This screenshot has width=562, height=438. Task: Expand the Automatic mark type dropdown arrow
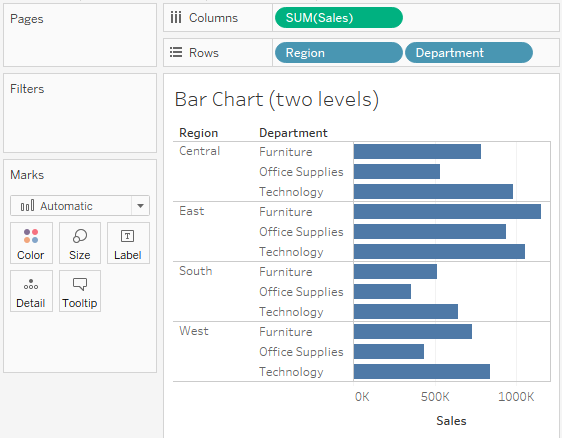140,206
